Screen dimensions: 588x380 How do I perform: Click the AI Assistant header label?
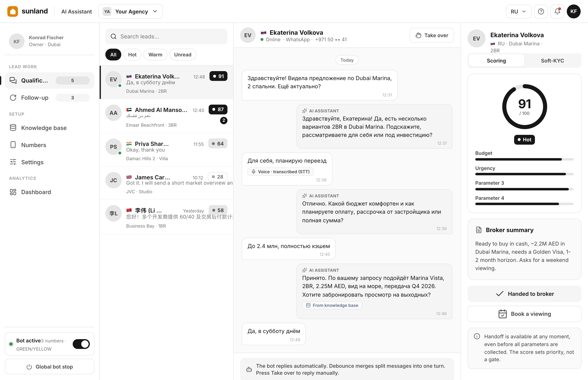point(76,11)
